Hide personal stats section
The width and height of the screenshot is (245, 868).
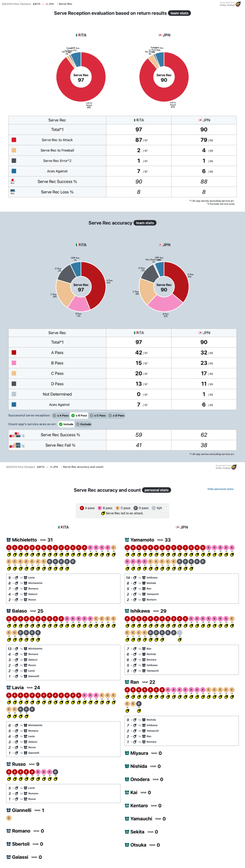220,489
